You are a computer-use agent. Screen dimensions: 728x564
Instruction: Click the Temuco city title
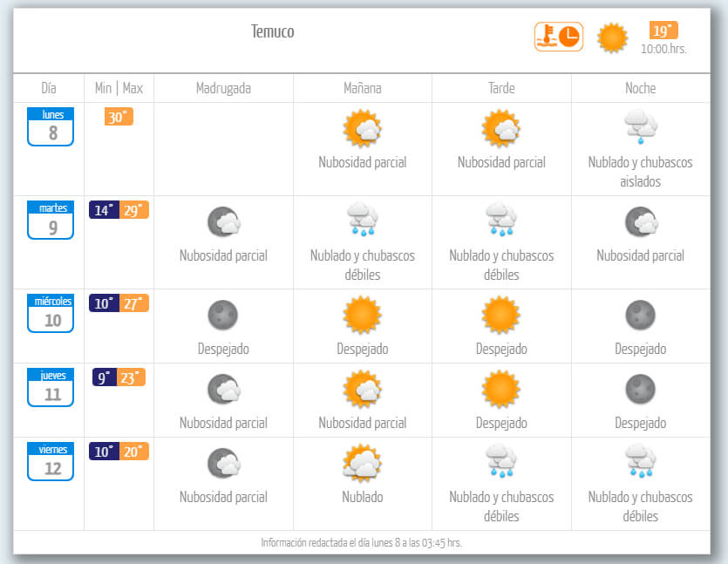coord(273,32)
